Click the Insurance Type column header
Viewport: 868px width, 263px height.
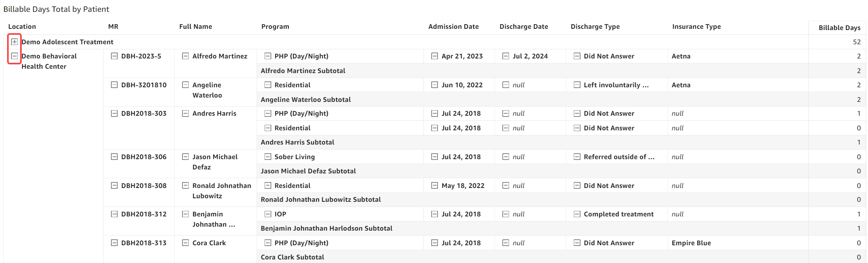pos(696,26)
